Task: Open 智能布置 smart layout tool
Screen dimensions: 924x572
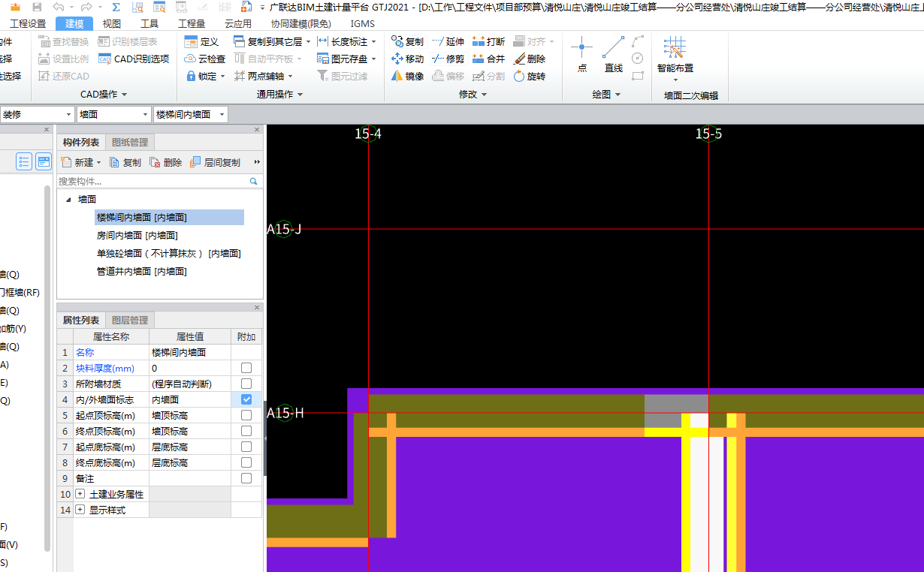Action: click(675, 59)
